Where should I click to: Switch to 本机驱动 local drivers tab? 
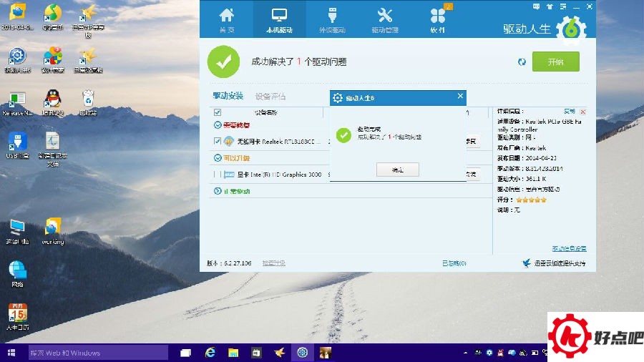click(279, 19)
